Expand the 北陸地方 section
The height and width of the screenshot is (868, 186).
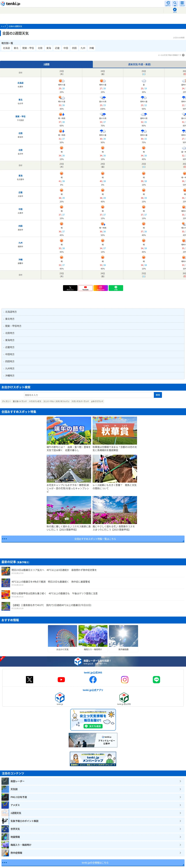93,333
